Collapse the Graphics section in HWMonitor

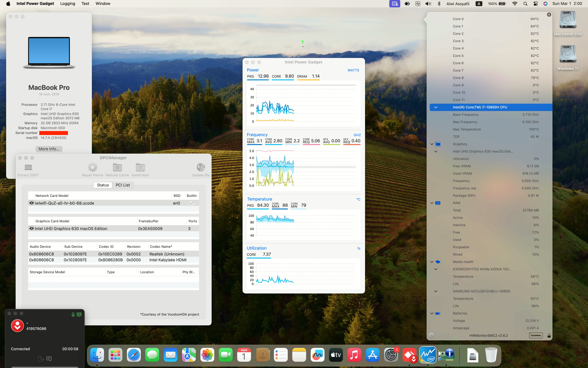pyautogui.click(x=432, y=144)
